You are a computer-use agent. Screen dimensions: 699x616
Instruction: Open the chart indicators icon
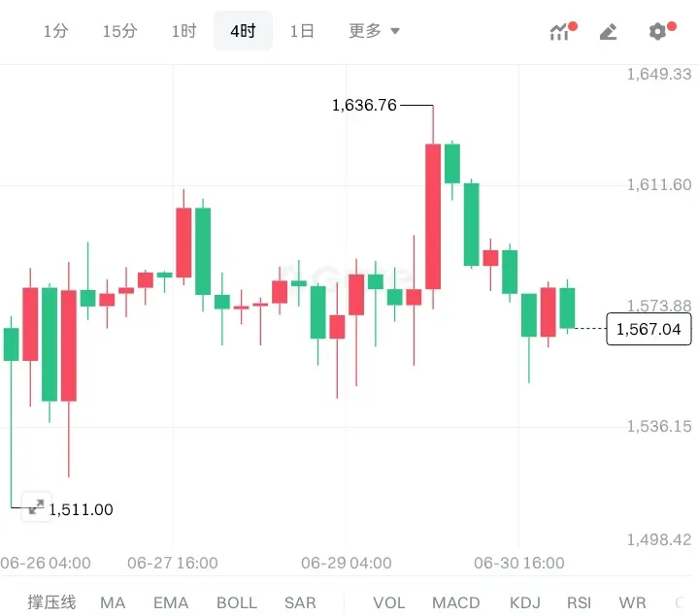(563, 31)
